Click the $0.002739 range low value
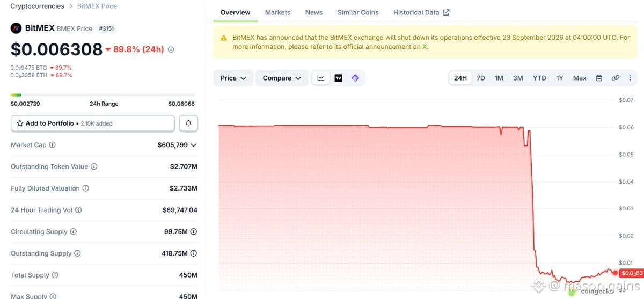 point(25,104)
